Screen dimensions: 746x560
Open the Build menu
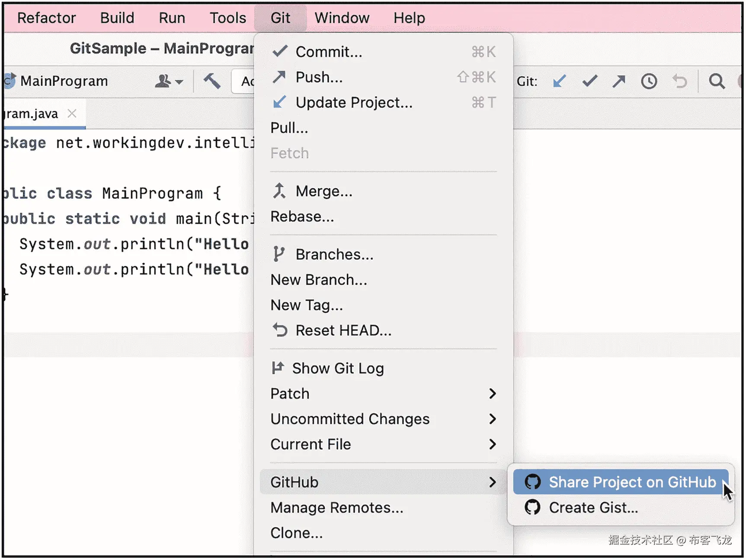(x=117, y=18)
